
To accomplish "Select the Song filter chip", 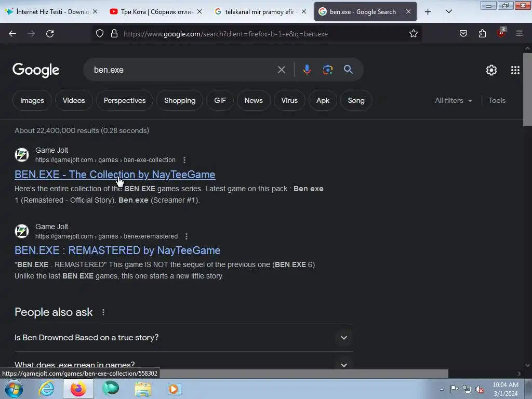I will pos(356,100).
